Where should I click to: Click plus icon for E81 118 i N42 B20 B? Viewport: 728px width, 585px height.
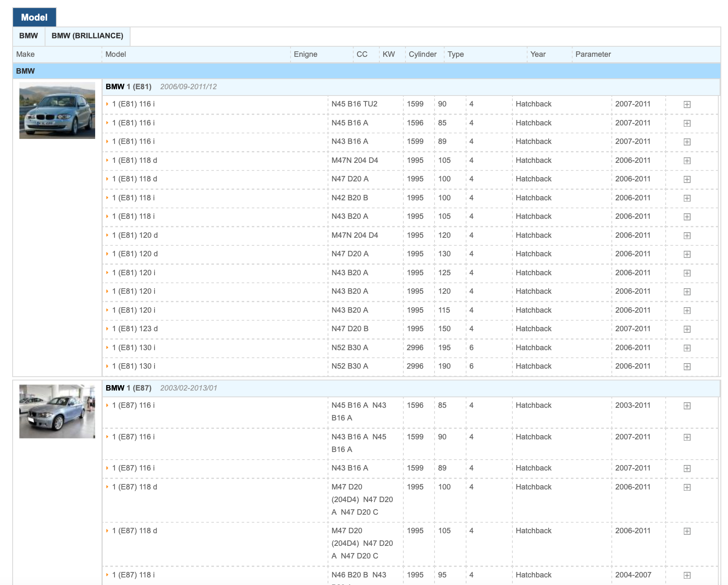tap(687, 198)
